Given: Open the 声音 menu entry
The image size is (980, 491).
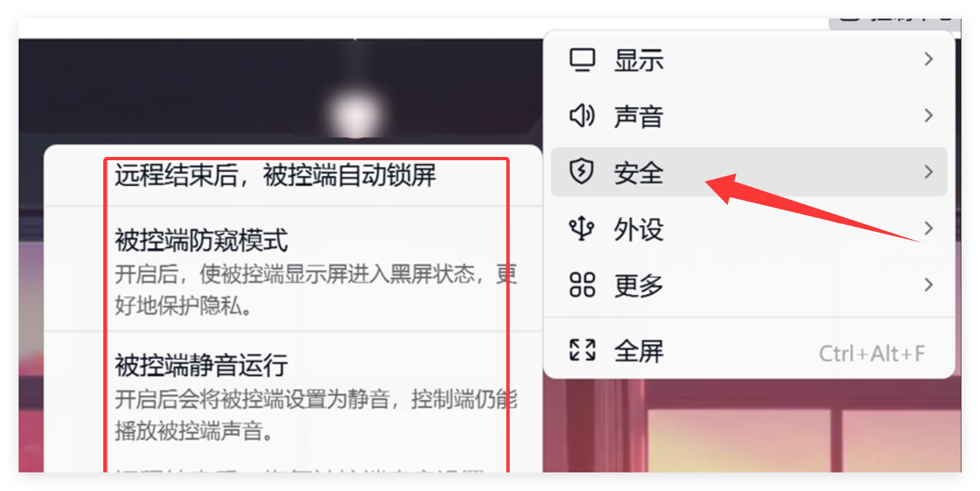Looking at the screenshot, I should click(749, 116).
